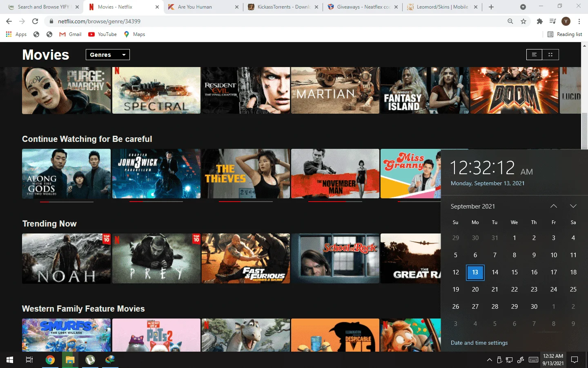Go to previous month in calendar
The width and height of the screenshot is (588, 368).
pyautogui.click(x=554, y=206)
